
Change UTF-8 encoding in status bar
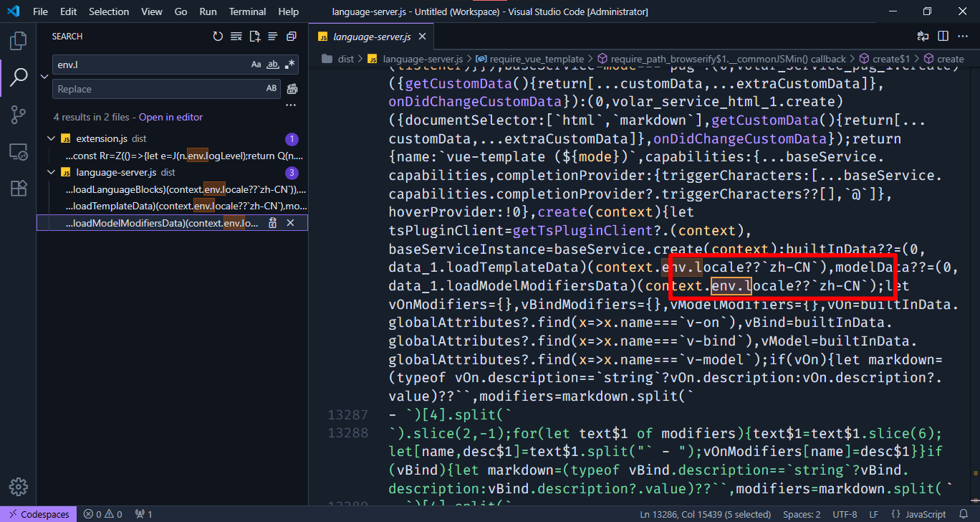pos(845,514)
